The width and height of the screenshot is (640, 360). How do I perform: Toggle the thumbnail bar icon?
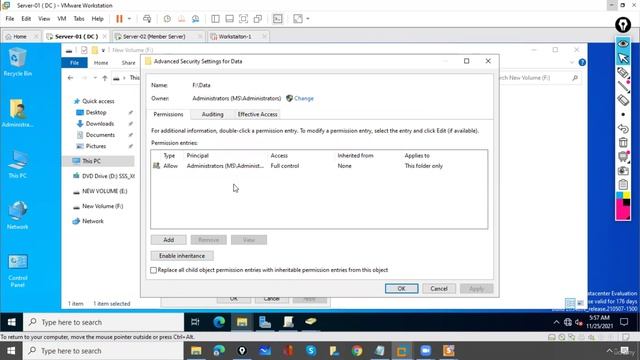[x=229, y=19]
